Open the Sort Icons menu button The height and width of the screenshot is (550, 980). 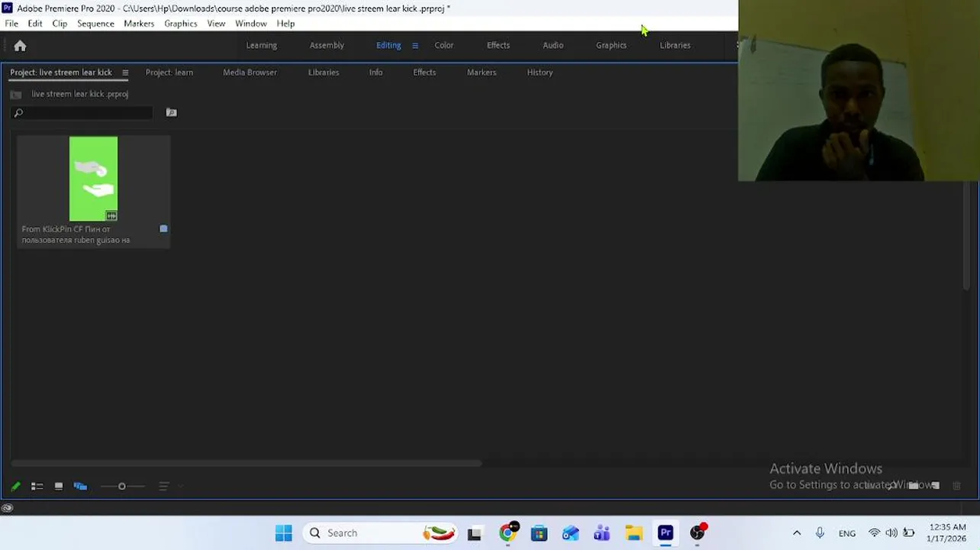[163, 486]
